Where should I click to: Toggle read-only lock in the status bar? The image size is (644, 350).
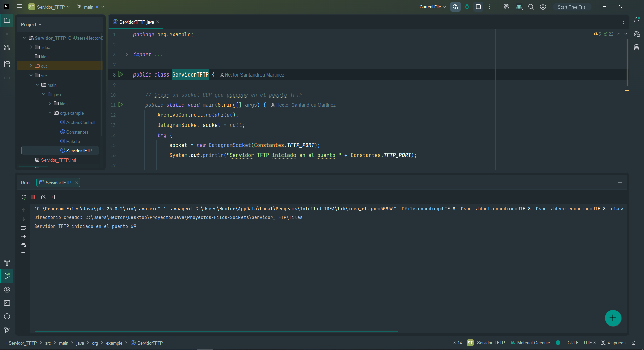click(634, 343)
